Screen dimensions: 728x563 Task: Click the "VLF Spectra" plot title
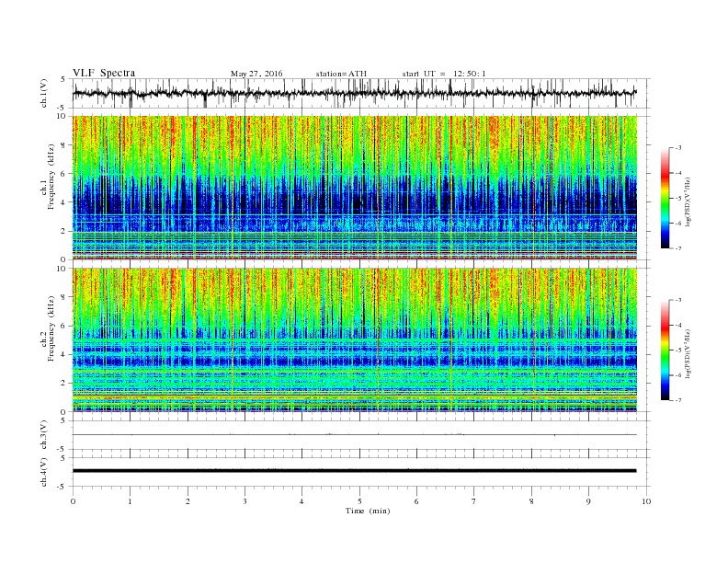[x=104, y=73]
